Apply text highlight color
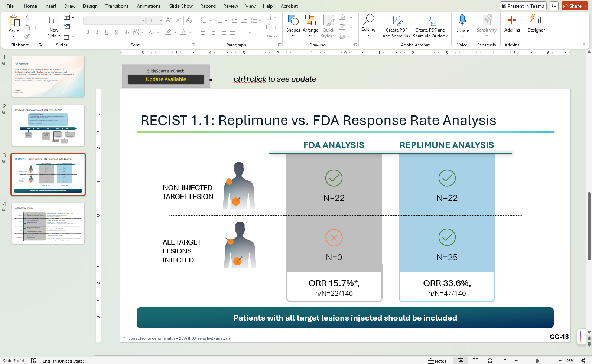592x364 pixels. point(169,32)
